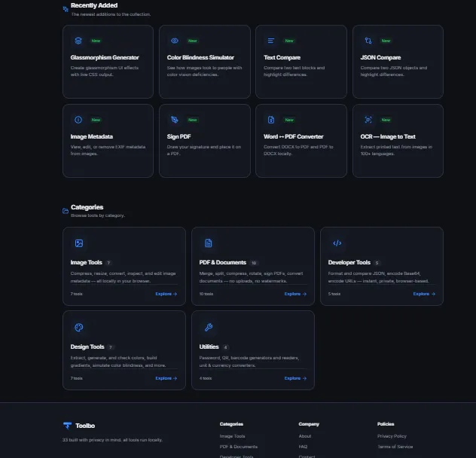Click the Color Blindness Simulator eye icon
This screenshot has height=458, width=476.
click(x=175, y=41)
